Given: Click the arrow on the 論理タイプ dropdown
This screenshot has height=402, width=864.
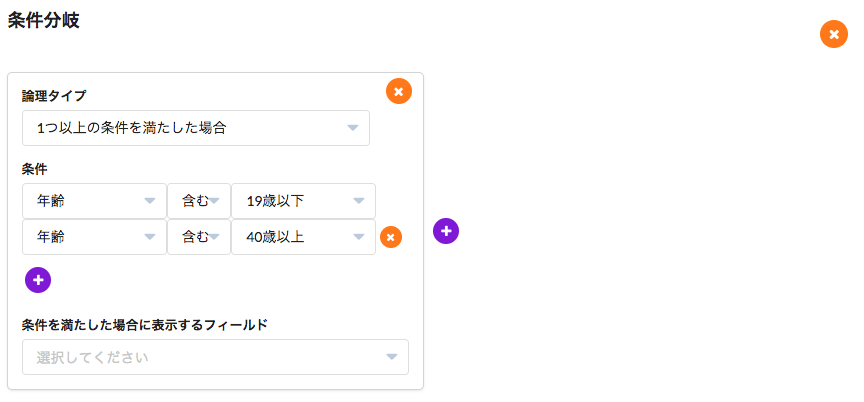Looking at the screenshot, I should 353,128.
